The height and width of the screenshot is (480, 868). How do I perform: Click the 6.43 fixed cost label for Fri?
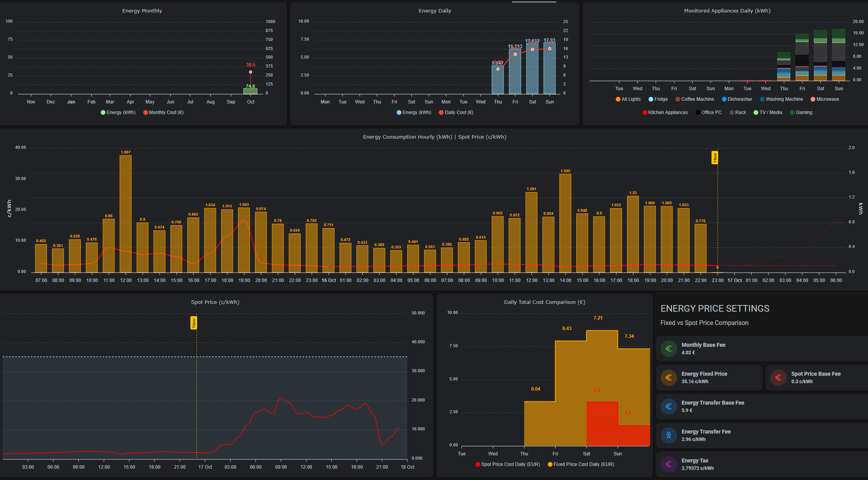tap(567, 328)
